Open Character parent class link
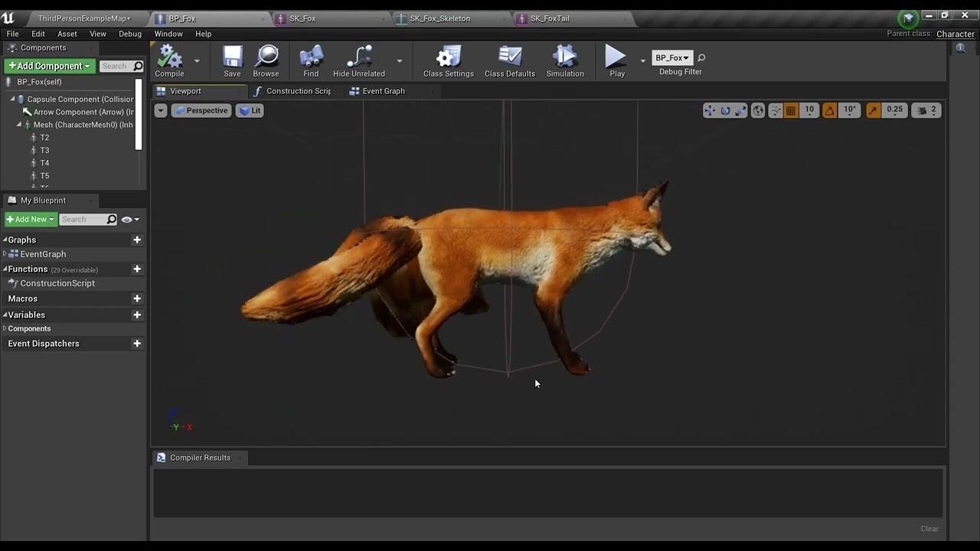The image size is (980, 551). coord(955,34)
